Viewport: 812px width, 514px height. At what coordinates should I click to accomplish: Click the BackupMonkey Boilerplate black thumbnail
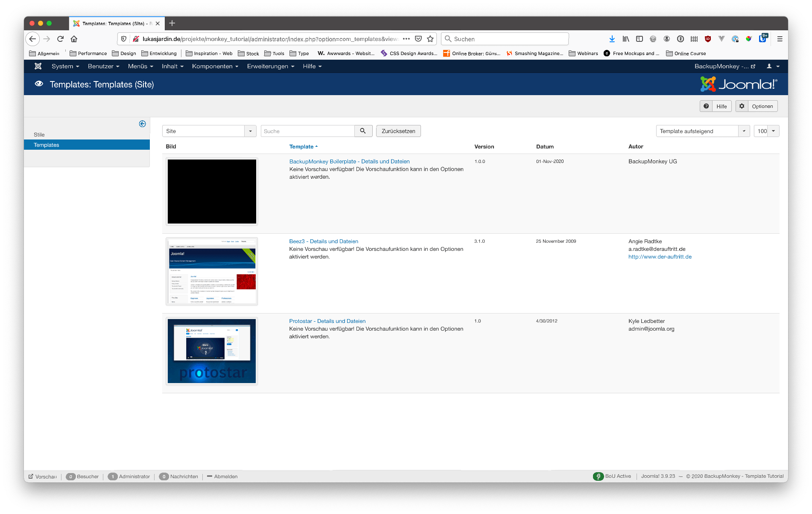pos(212,192)
